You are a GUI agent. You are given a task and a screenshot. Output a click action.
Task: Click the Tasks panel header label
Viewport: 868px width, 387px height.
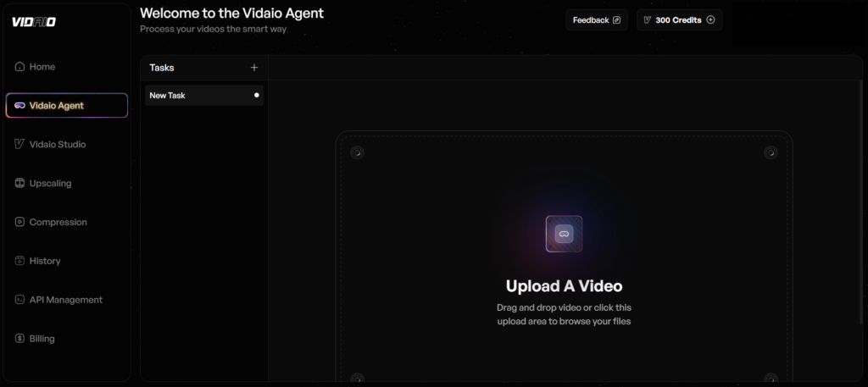point(162,68)
